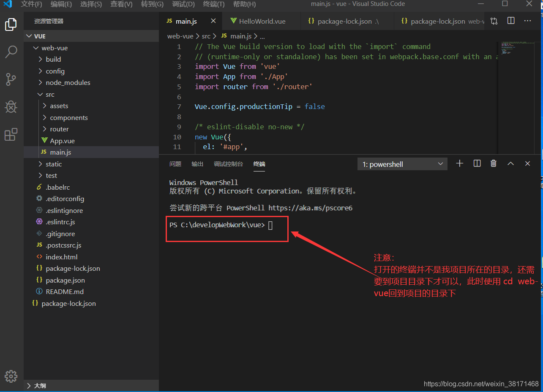Show the 调试控制台 debug console tab
The height and width of the screenshot is (392, 543).
[228, 164]
